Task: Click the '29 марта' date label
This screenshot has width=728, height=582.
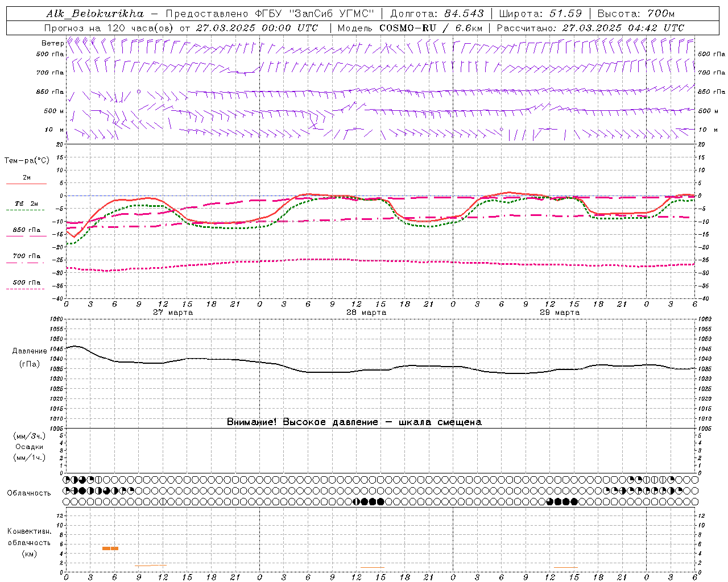Action: click(x=560, y=313)
